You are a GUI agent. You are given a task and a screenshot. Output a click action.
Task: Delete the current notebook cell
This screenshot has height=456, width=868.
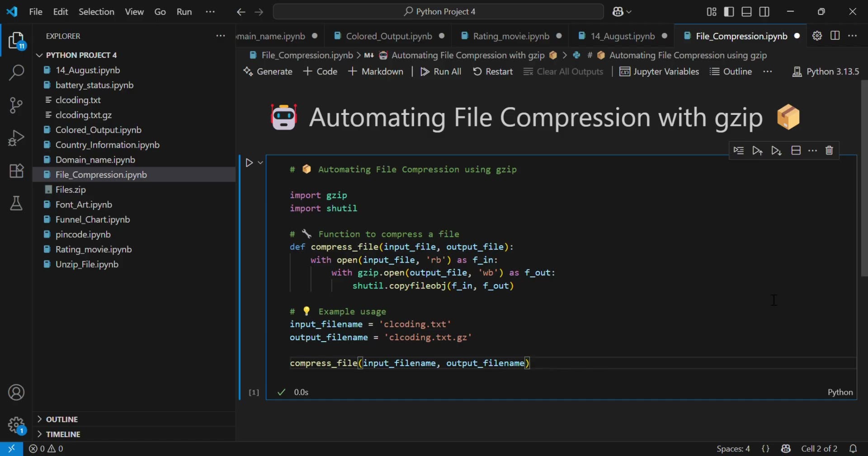[x=830, y=150]
